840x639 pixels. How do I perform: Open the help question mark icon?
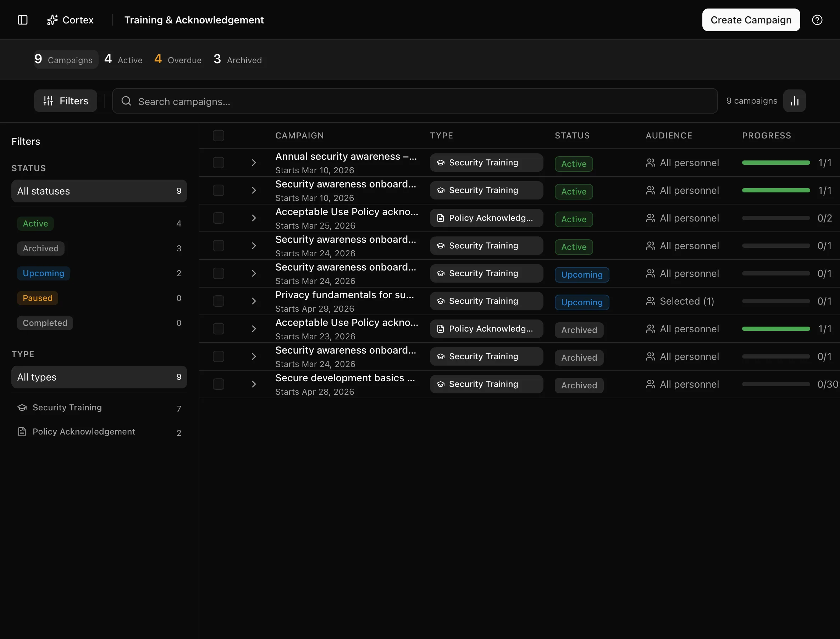coord(817,20)
